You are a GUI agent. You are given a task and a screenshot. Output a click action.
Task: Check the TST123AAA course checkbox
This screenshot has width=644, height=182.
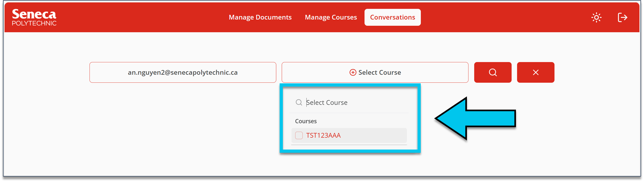[x=299, y=135]
